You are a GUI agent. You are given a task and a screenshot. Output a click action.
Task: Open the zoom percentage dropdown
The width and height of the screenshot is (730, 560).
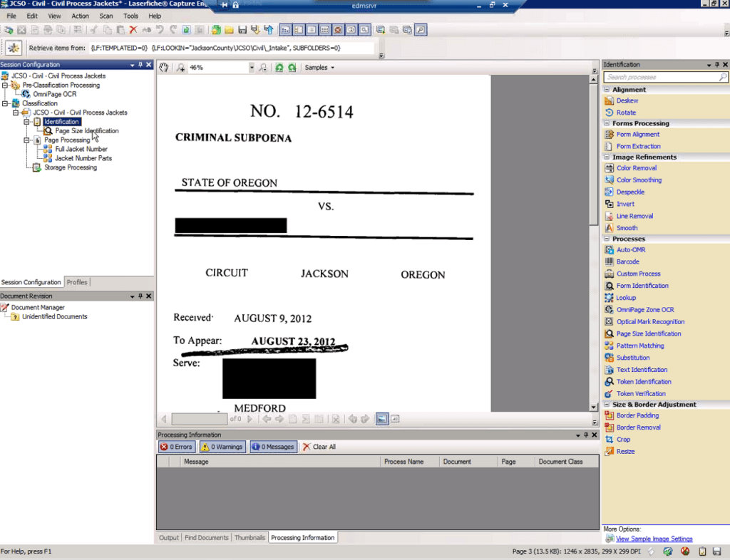pos(252,68)
